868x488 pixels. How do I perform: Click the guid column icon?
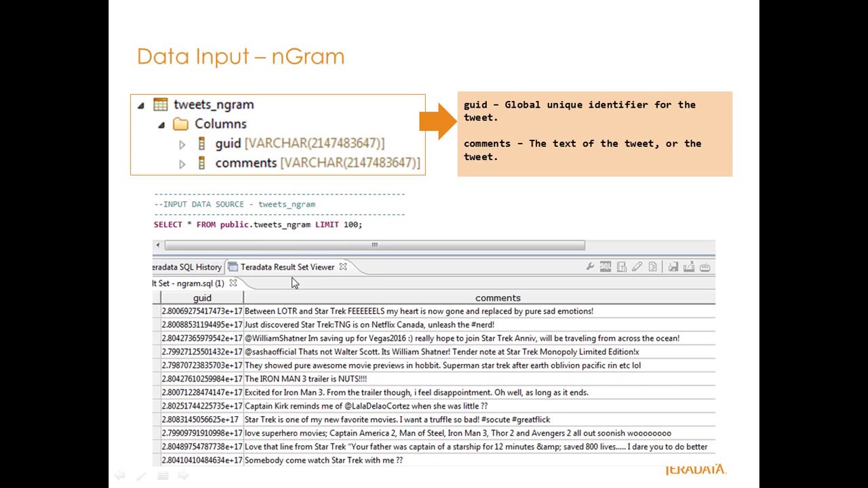point(201,143)
